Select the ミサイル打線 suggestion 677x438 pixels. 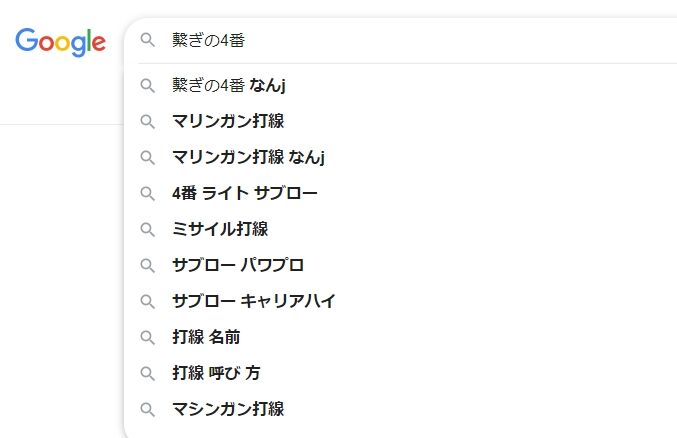tap(220, 229)
